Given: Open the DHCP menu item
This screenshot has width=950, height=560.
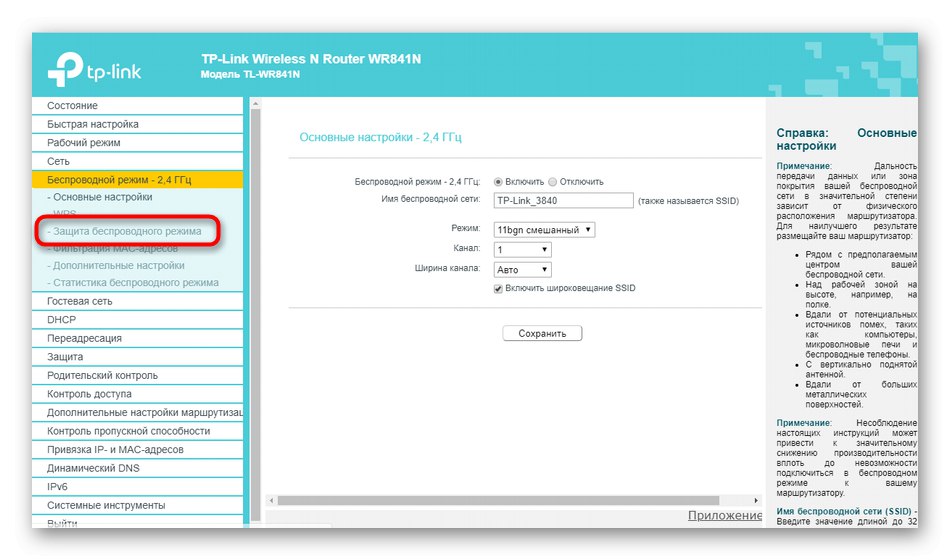Looking at the screenshot, I should (x=138, y=320).
